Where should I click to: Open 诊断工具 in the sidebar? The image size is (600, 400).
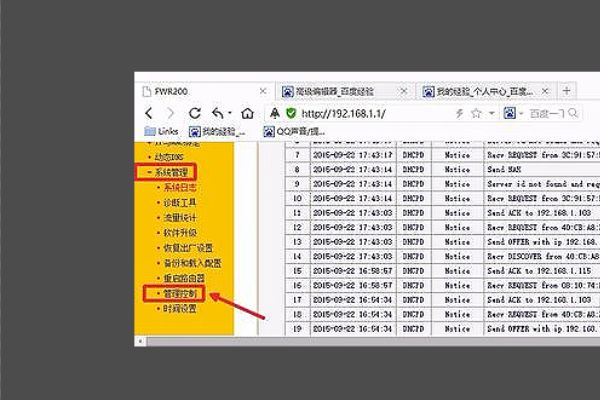coord(182,202)
